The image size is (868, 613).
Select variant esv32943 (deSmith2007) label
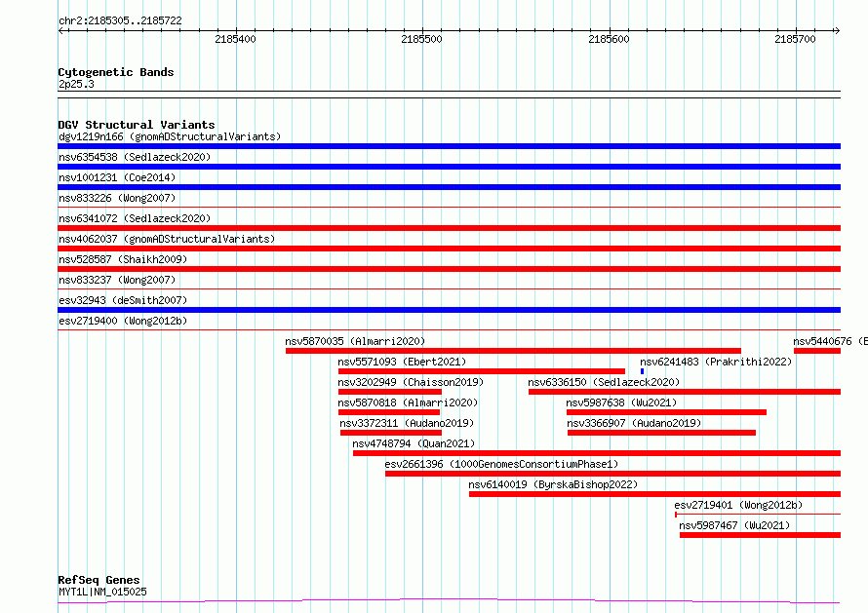(123, 300)
